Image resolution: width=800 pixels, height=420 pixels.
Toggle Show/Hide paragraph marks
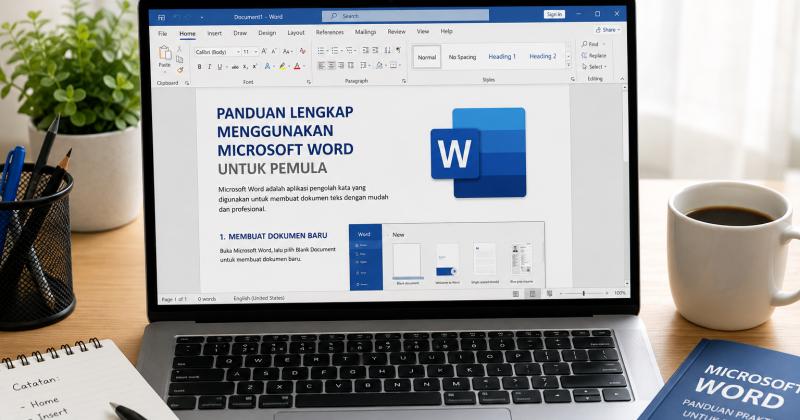[x=398, y=50]
